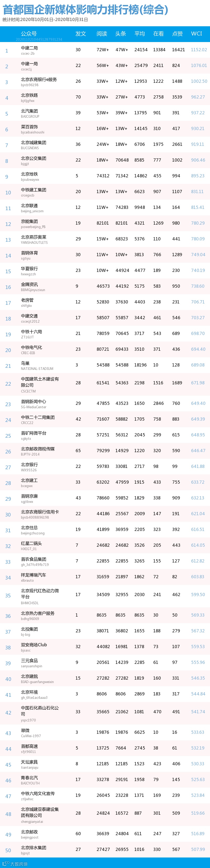Click account ID BAICYOUTH
210x868 pixels.
coord(30,783)
